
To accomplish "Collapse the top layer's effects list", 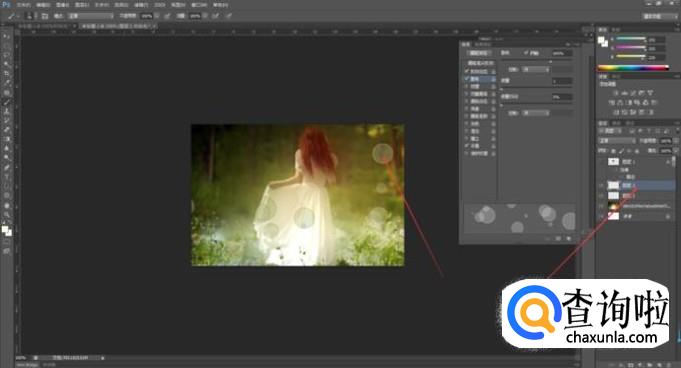I will 668,162.
